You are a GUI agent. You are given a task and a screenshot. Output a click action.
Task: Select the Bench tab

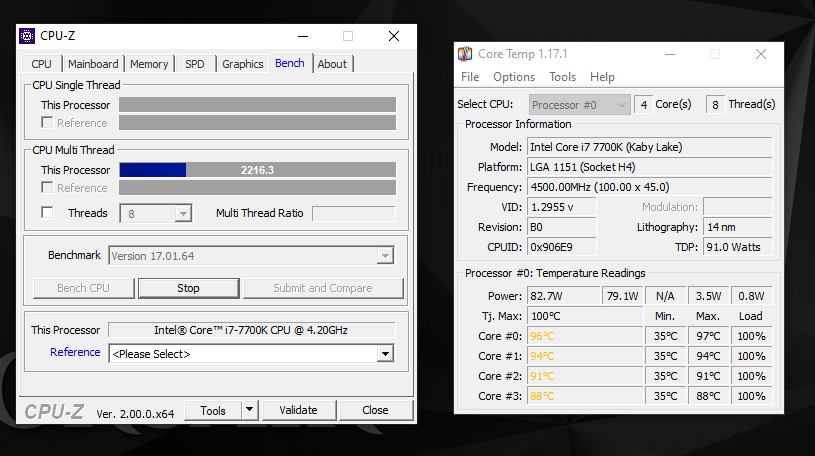(290, 63)
